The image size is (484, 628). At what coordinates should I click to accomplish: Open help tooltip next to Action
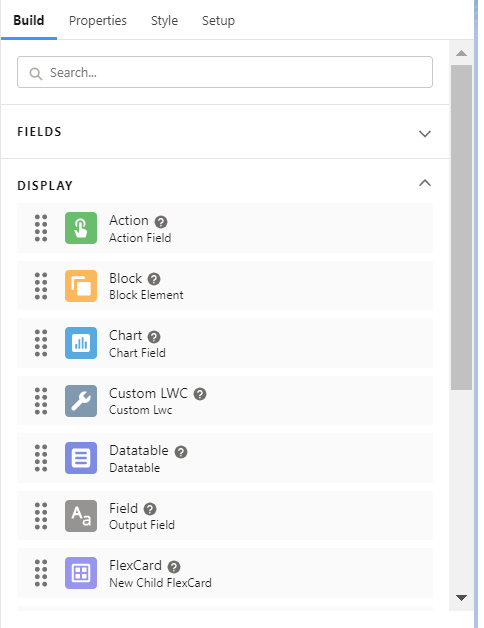(161, 221)
